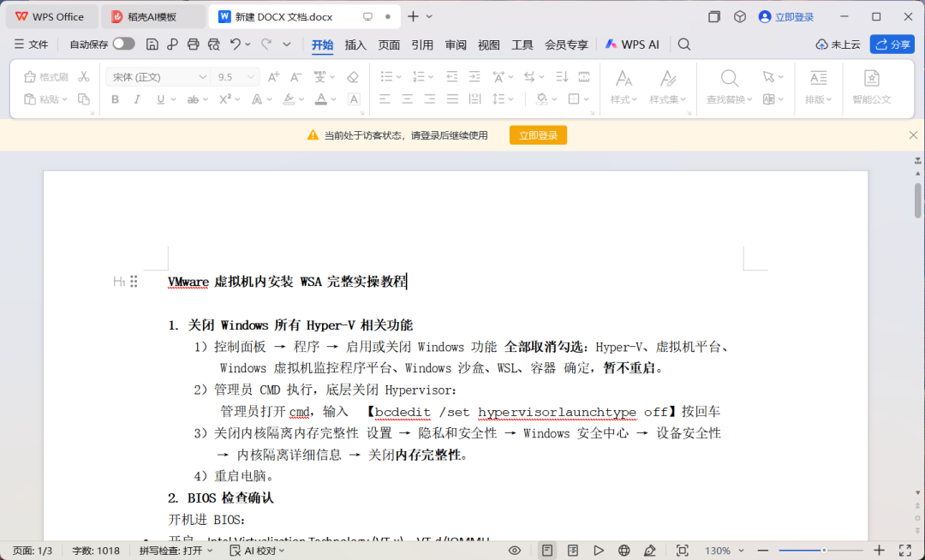Switch to the Tools (工具) tab
Screen dimensions: 925x560
[522, 45]
